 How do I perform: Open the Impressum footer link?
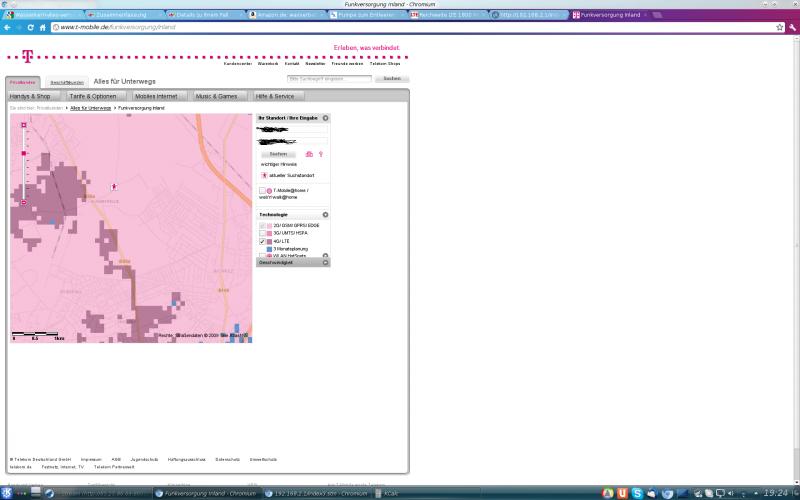pos(91,459)
